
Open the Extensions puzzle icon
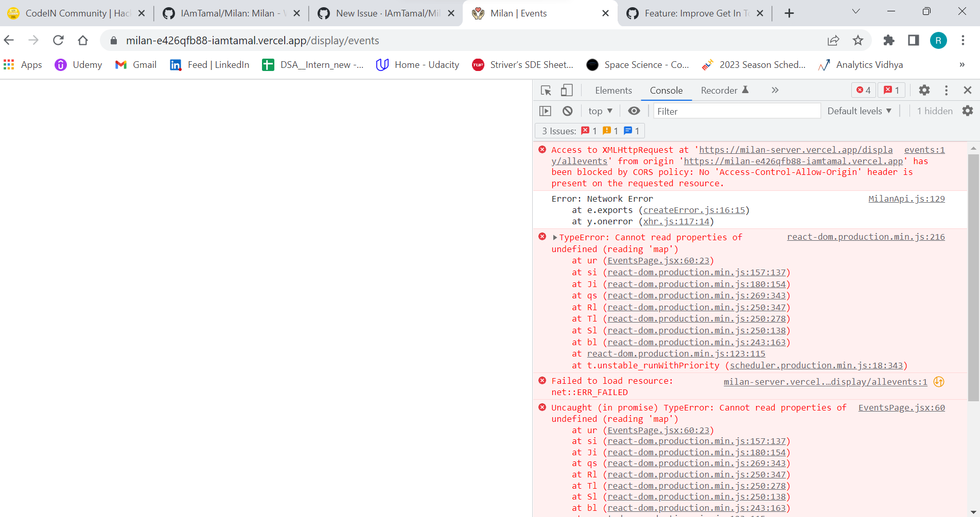pyautogui.click(x=889, y=40)
